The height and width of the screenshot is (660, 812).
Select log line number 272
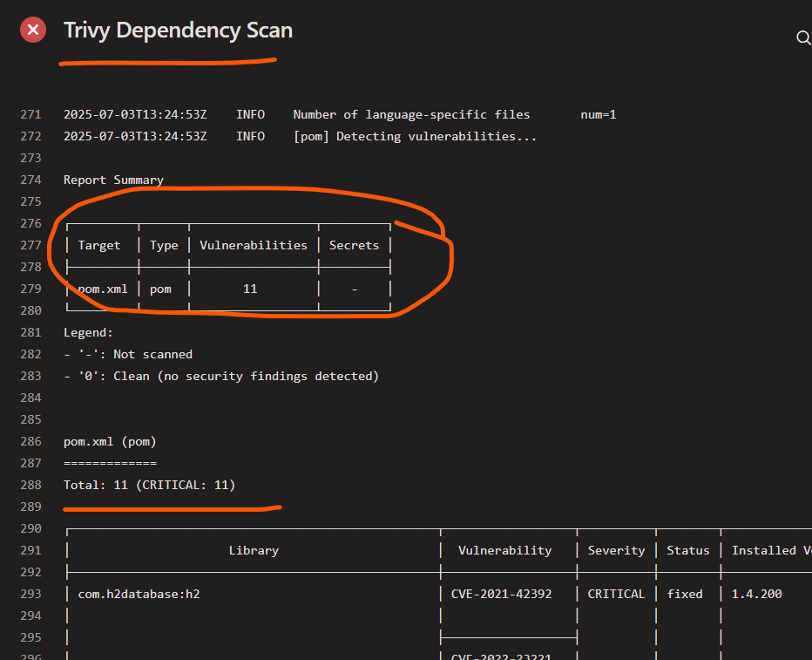click(x=30, y=136)
